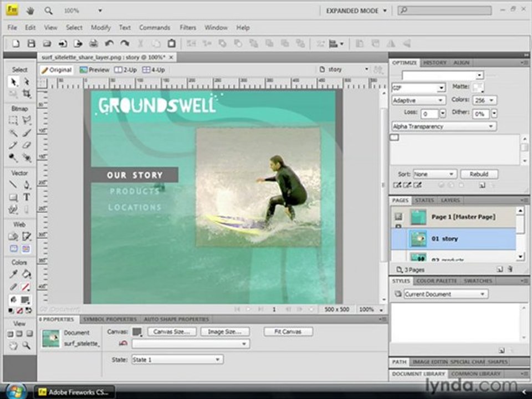Open the Filters menu
The image size is (532, 399).
188,28
